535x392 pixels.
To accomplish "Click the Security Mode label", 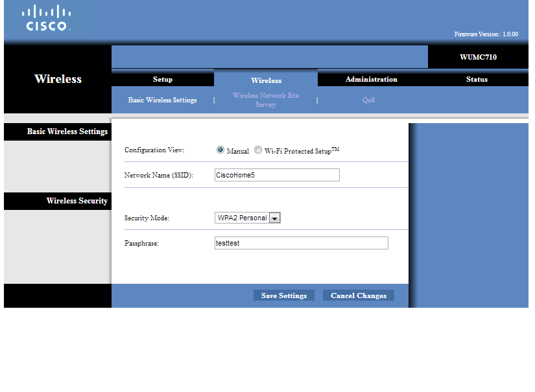I will 147,218.
